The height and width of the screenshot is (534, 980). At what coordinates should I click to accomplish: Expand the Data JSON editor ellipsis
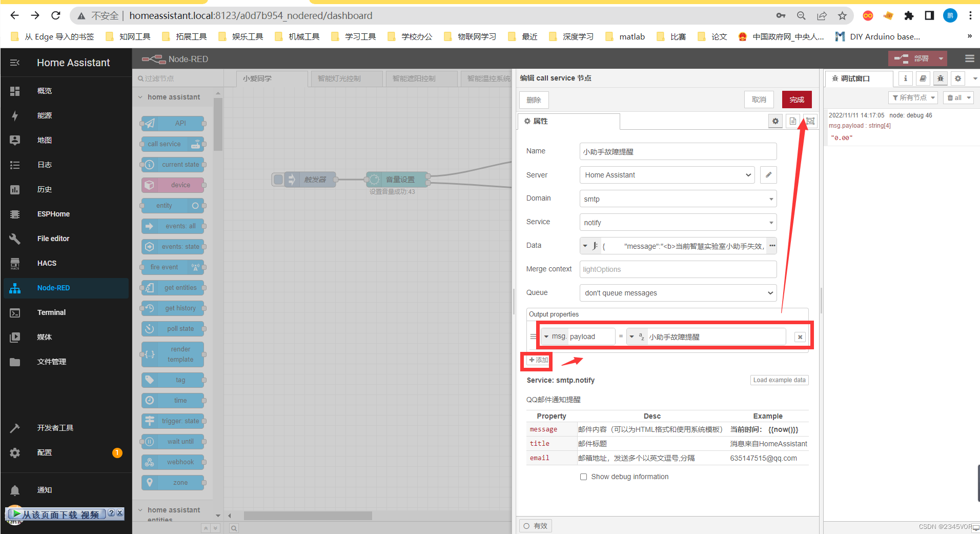pos(772,246)
